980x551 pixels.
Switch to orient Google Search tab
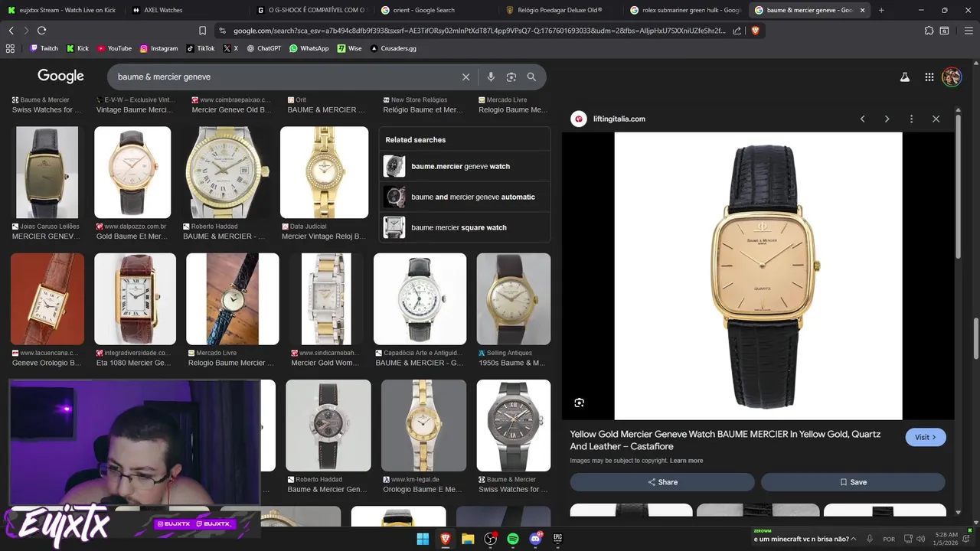click(436, 10)
